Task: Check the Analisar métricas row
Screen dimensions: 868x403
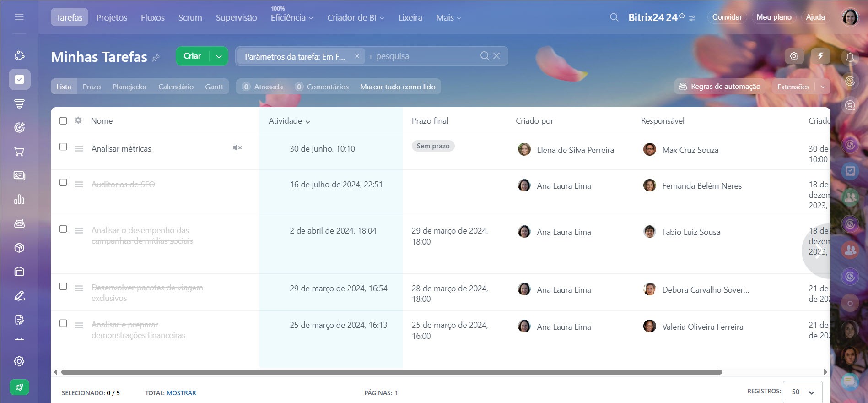Action: (x=63, y=147)
